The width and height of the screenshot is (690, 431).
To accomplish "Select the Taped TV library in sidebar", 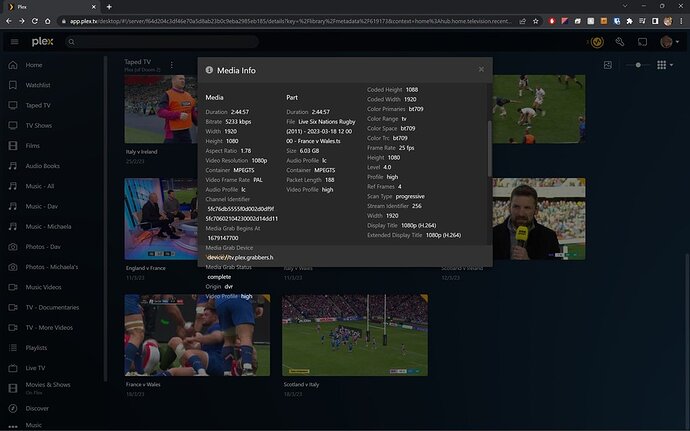I will [x=38, y=105].
